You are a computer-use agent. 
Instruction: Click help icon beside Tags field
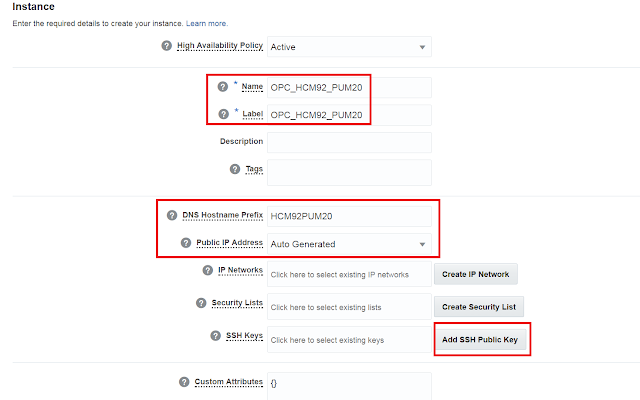click(235, 169)
